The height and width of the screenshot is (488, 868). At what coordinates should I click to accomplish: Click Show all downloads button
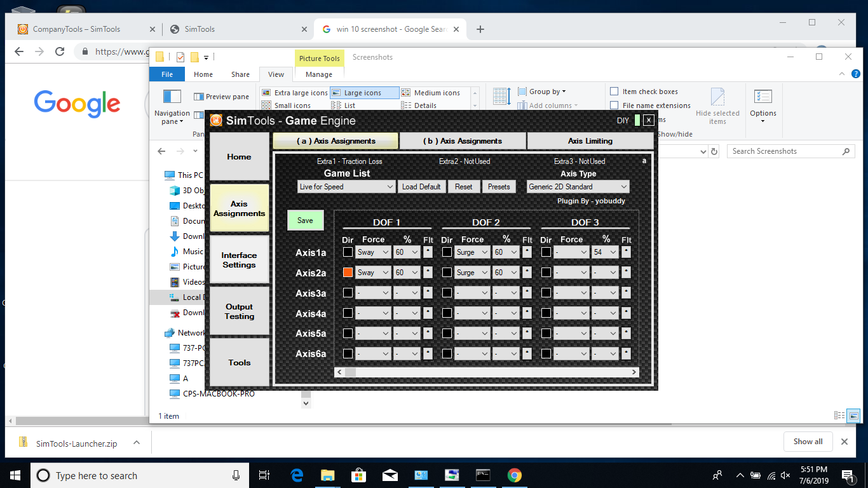pos(808,442)
